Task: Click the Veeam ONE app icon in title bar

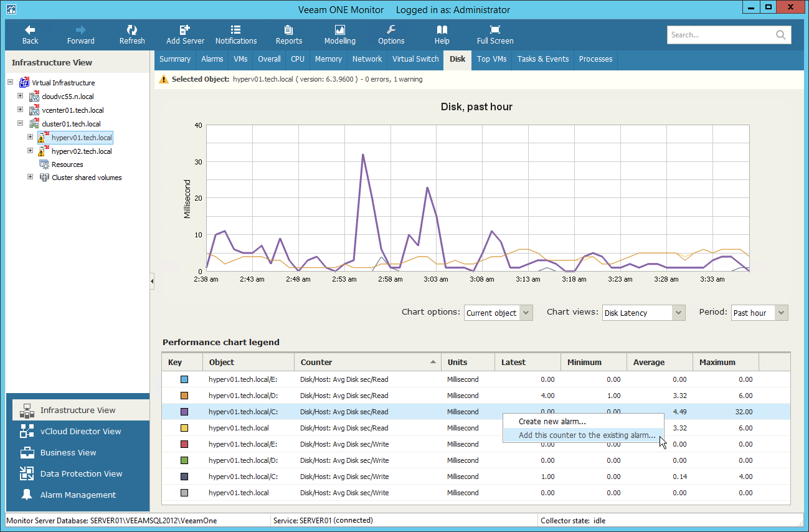Action: pyautogui.click(x=11, y=9)
